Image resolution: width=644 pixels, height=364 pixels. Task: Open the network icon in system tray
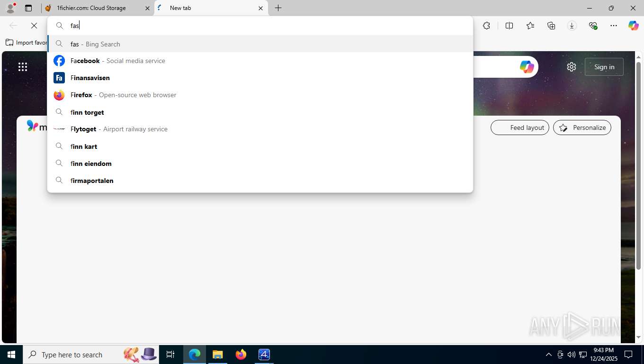coord(583,355)
